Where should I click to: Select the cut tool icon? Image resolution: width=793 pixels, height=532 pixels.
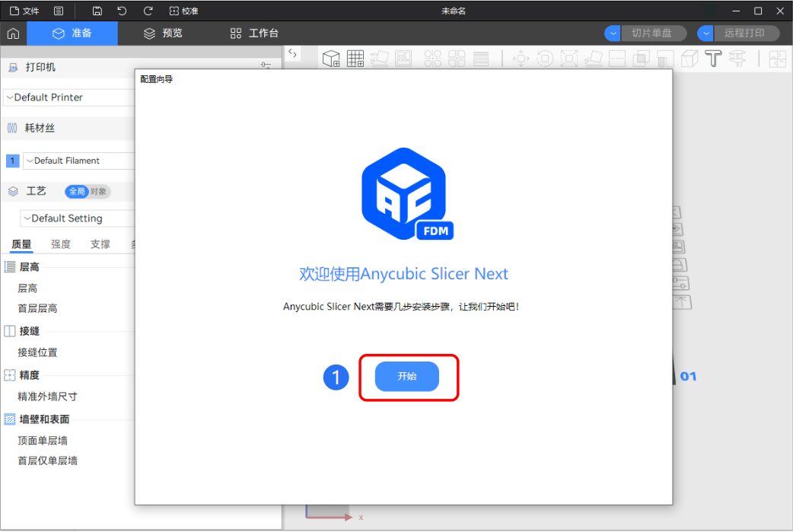coord(617,59)
